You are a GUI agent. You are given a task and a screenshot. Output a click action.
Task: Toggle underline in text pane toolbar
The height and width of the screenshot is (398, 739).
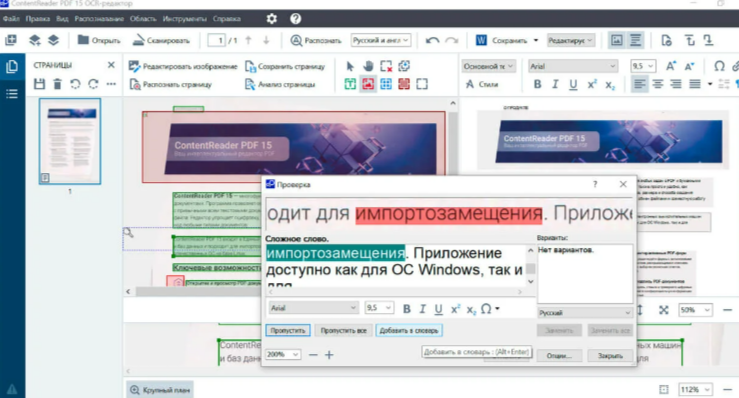(x=573, y=84)
